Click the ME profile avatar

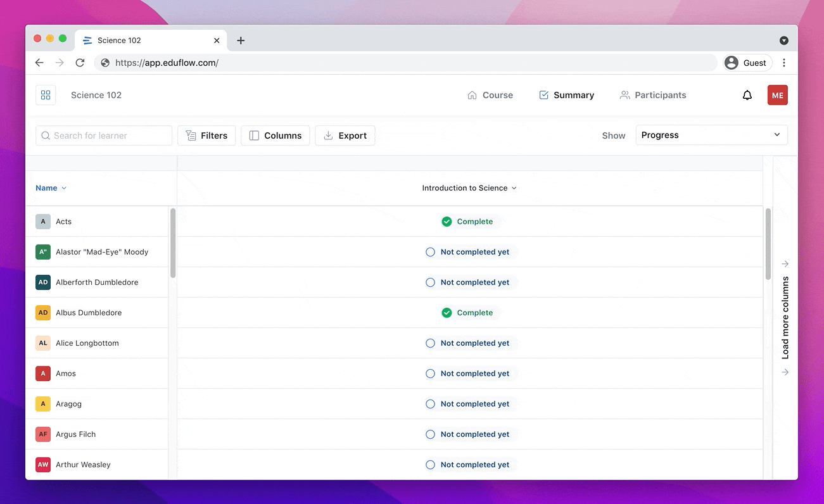click(777, 94)
